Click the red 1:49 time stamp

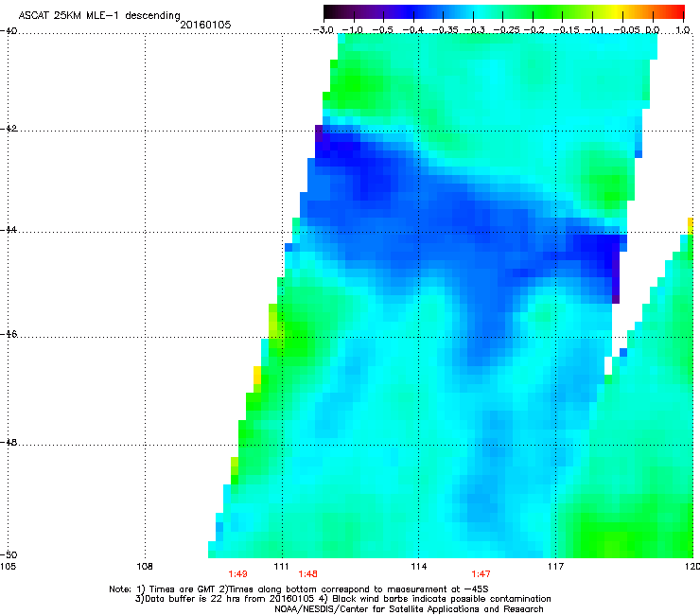click(x=238, y=574)
